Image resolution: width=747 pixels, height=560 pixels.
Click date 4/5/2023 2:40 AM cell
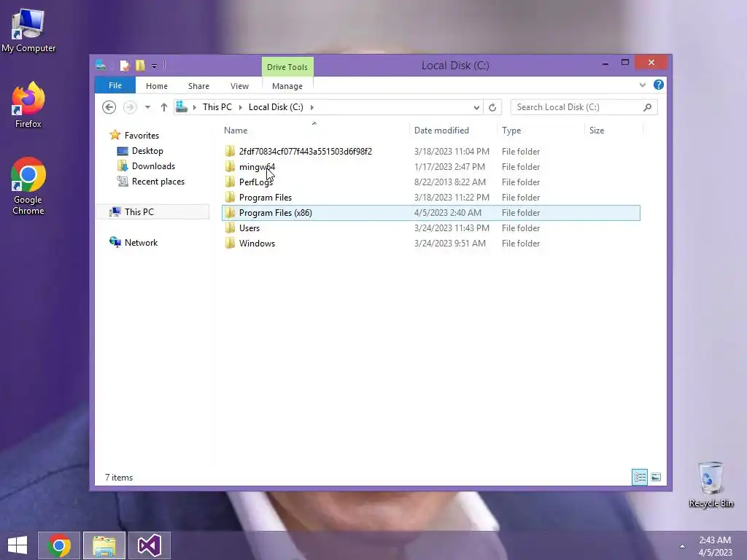point(447,213)
